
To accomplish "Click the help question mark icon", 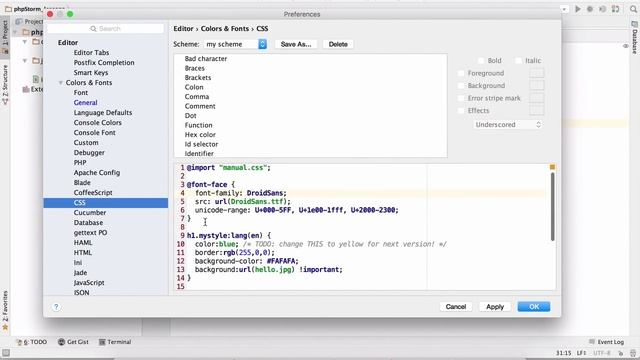I will tap(56, 307).
